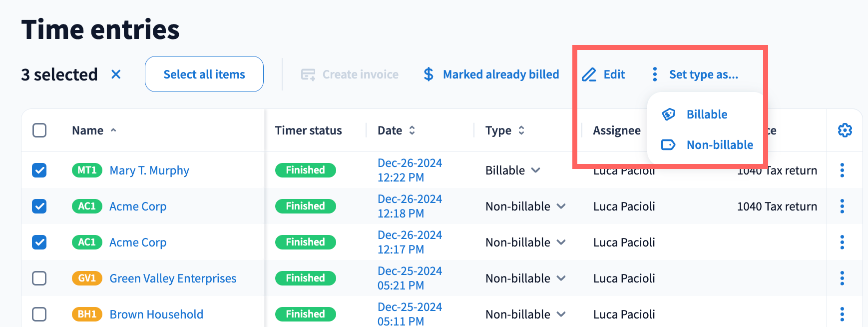
Task: Sort the table by Date column
Action: pyautogui.click(x=412, y=130)
